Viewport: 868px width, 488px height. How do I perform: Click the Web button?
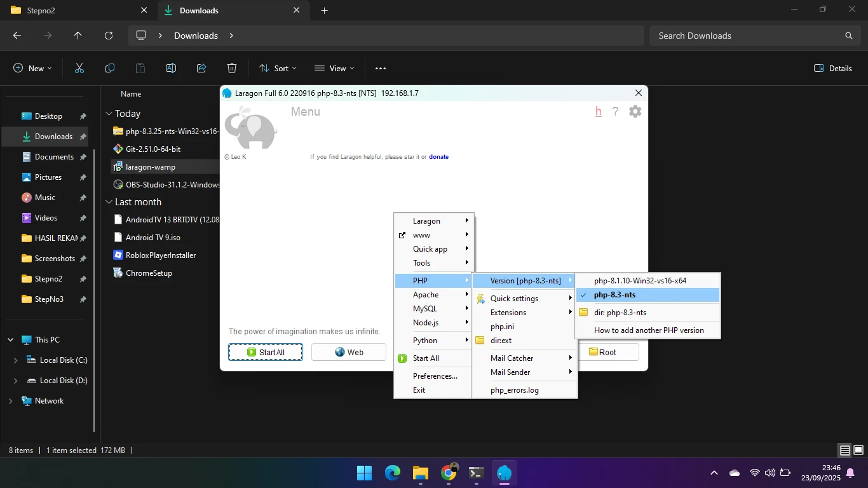349,352
